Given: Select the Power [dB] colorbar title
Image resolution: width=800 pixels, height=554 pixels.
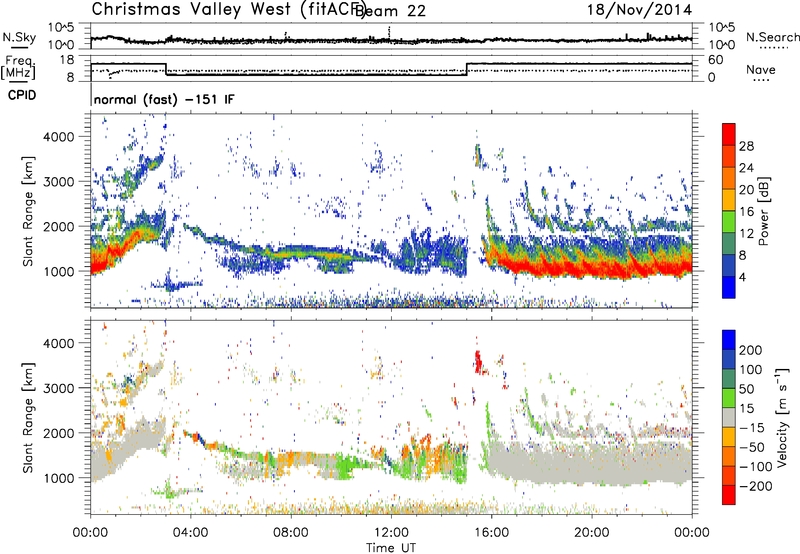Looking at the screenshot, I should coord(764,211).
